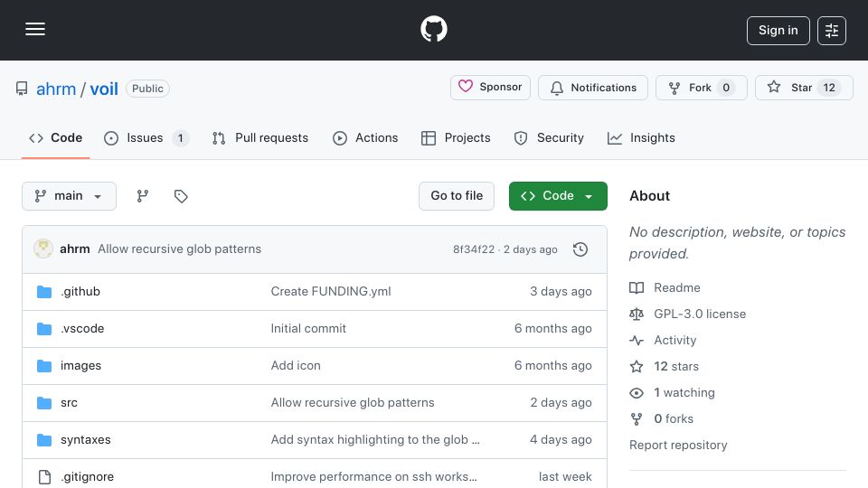Click syntaxes folder icon
The width and height of the screenshot is (868, 488).
pyautogui.click(x=44, y=440)
